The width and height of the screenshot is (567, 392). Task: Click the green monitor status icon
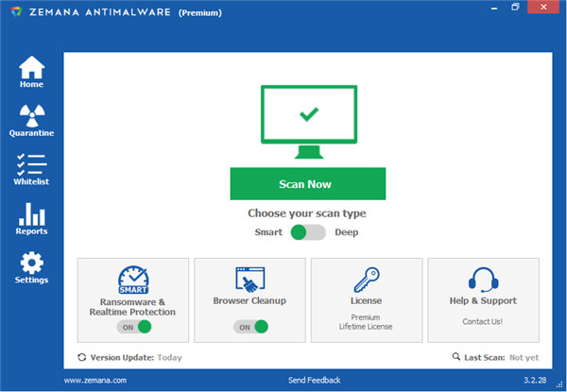[309, 122]
